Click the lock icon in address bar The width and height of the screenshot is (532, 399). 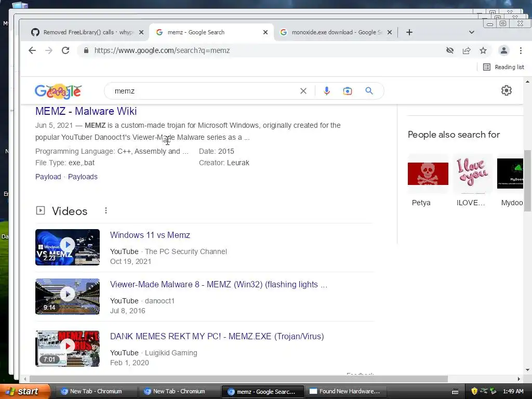[86, 50]
